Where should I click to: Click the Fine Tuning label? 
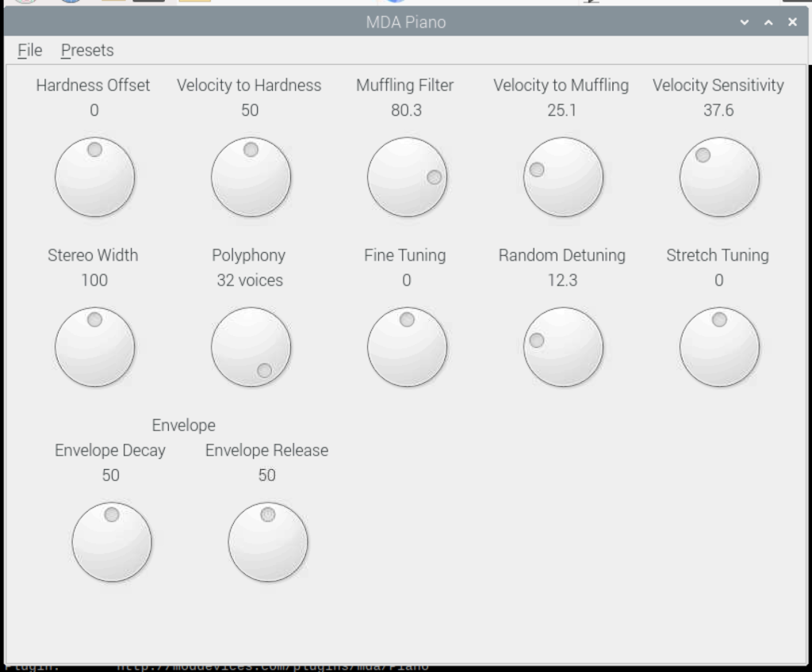pyautogui.click(x=405, y=255)
